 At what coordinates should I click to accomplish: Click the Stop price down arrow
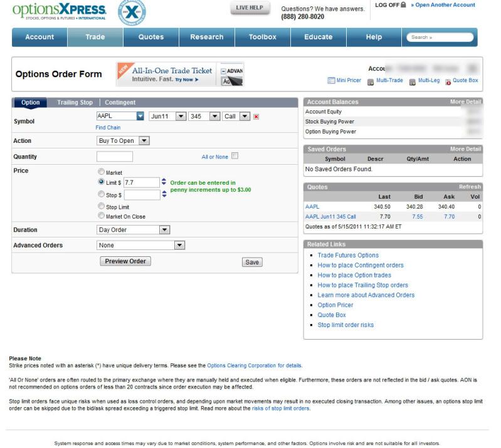pyautogui.click(x=164, y=196)
